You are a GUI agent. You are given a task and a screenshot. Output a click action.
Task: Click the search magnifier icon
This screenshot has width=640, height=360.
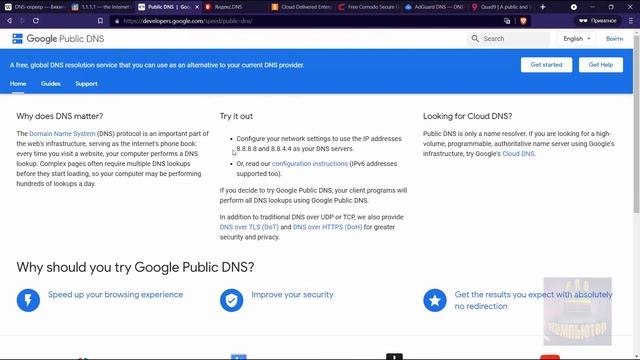[x=475, y=39]
